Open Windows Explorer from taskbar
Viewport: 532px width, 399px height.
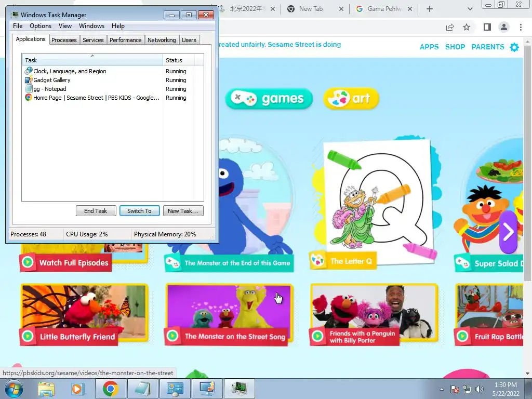[46, 389]
